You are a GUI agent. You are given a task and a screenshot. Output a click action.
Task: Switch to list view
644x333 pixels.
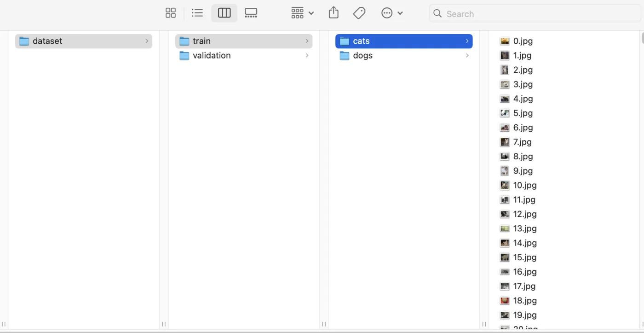tap(197, 13)
